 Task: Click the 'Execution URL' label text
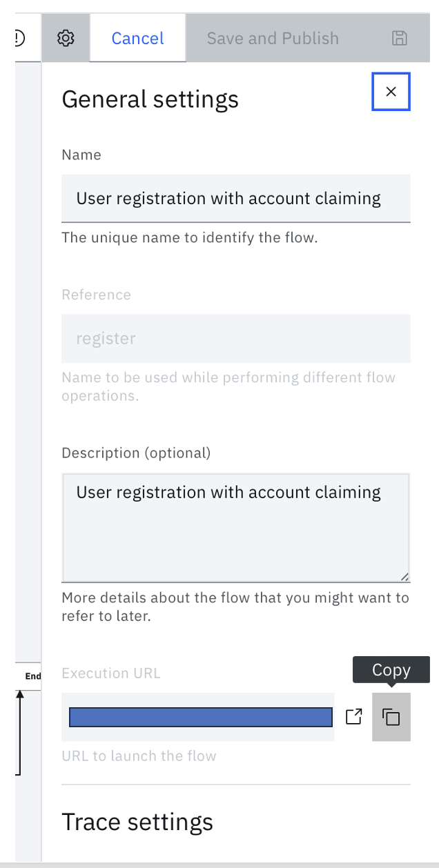[x=111, y=673]
